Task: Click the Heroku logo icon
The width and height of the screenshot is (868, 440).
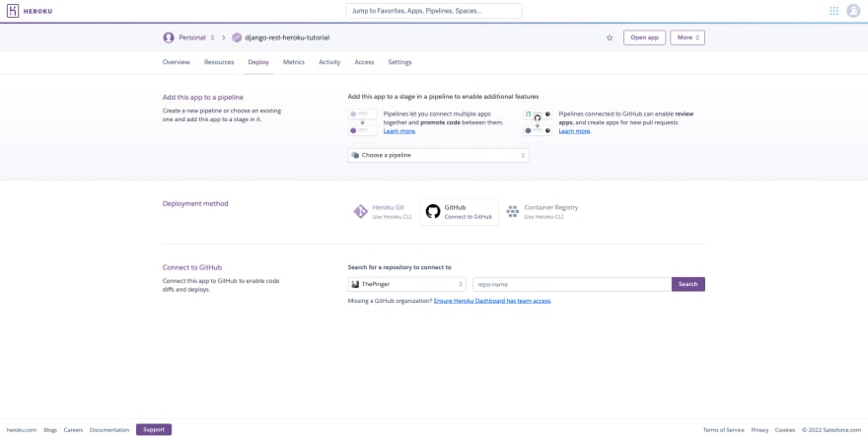Action: pyautogui.click(x=13, y=11)
